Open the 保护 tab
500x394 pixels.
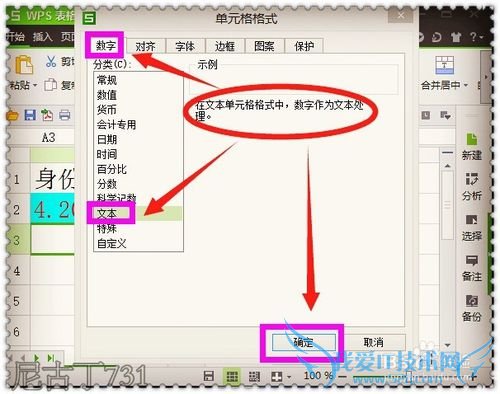(x=304, y=46)
